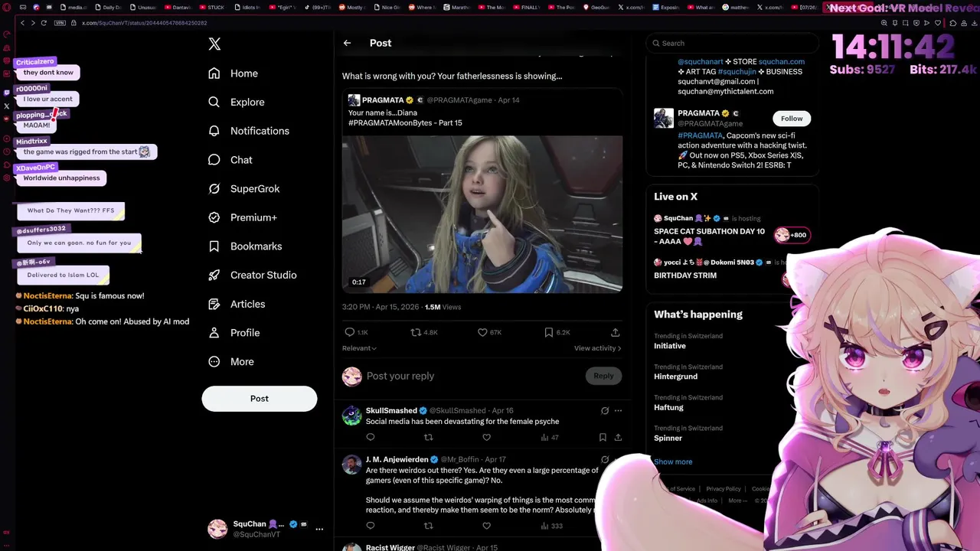Switch to the GeoGuessr browser tab
980x551 pixels.
[x=596, y=7]
